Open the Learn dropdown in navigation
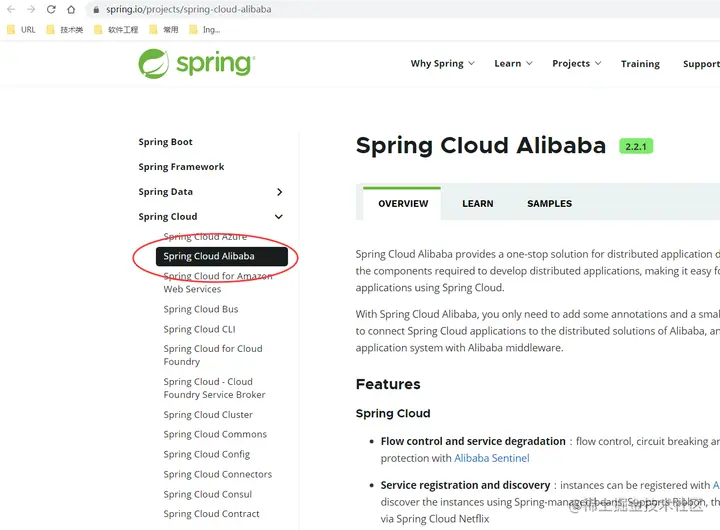Image resolution: width=720 pixels, height=530 pixels. (x=513, y=63)
